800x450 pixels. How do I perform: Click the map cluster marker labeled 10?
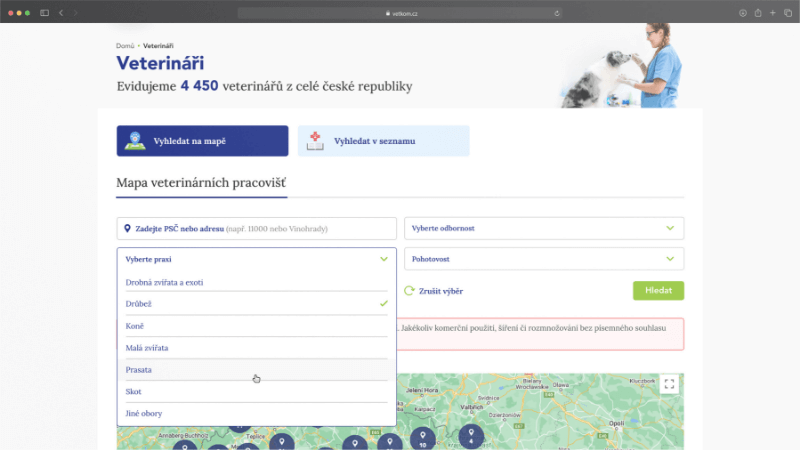[x=423, y=437]
